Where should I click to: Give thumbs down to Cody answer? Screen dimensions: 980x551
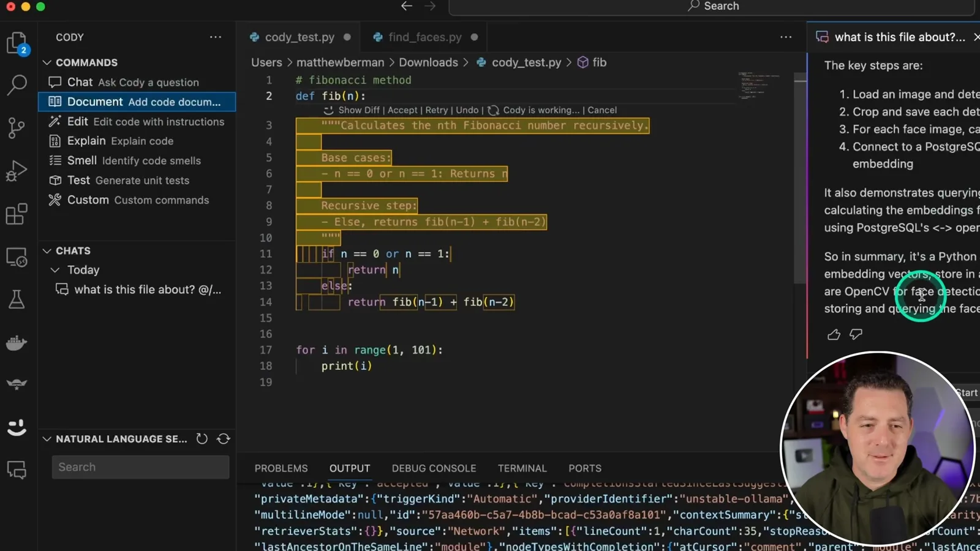click(856, 334)
